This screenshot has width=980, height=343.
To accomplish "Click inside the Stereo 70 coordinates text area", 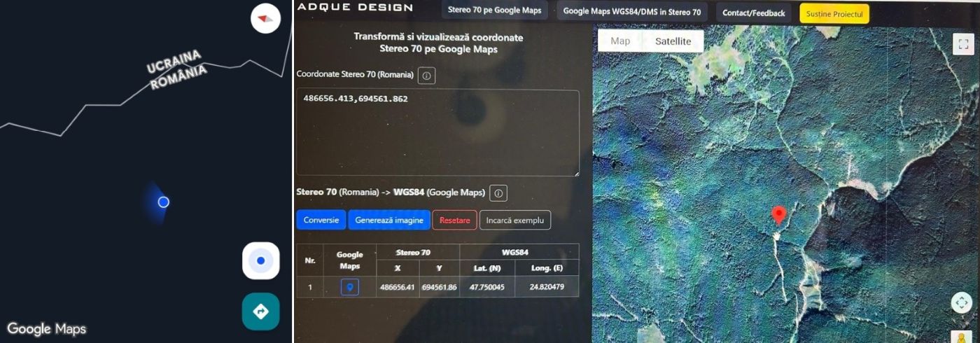I will [437, 133].
